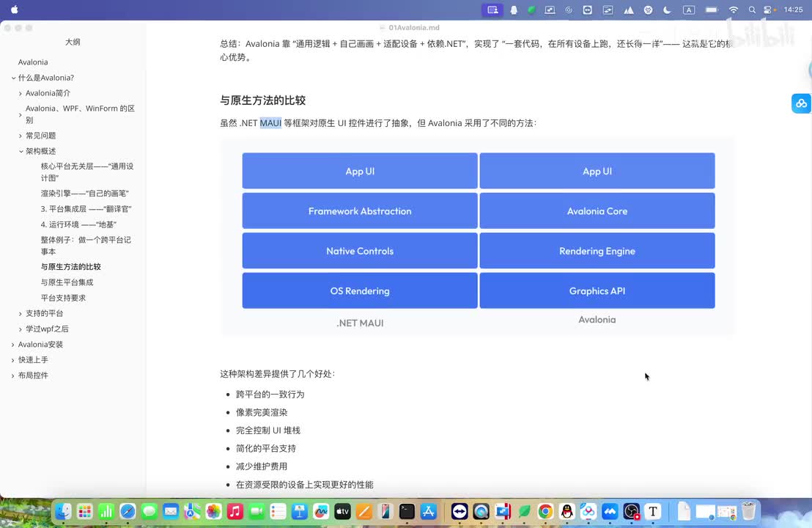Expand the Avalonia安装 outline section
The width and height of the screenshot is (812, 528).
click(x=13, y=345)
